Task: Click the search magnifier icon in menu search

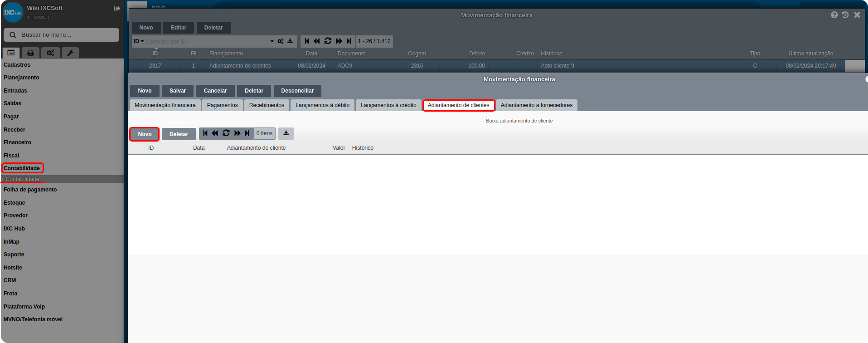Action: click(x=13, y=35)
